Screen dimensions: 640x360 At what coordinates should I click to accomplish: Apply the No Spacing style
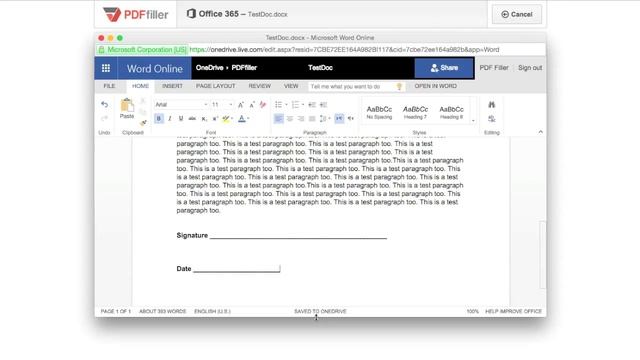[x=379, y=112]
